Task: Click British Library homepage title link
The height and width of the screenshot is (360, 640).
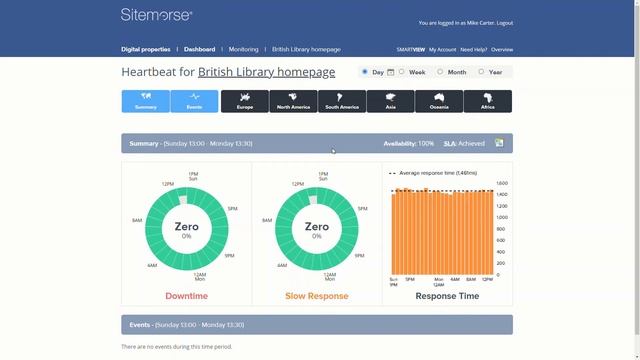Action: (267, 72)
